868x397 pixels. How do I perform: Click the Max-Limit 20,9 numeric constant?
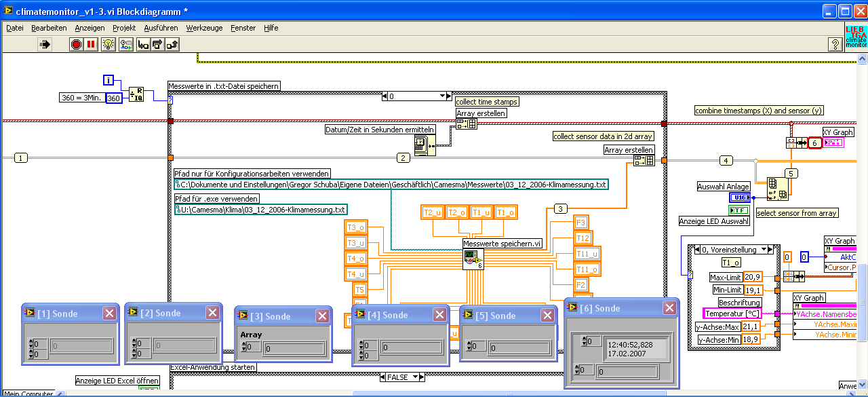(751, 277)
